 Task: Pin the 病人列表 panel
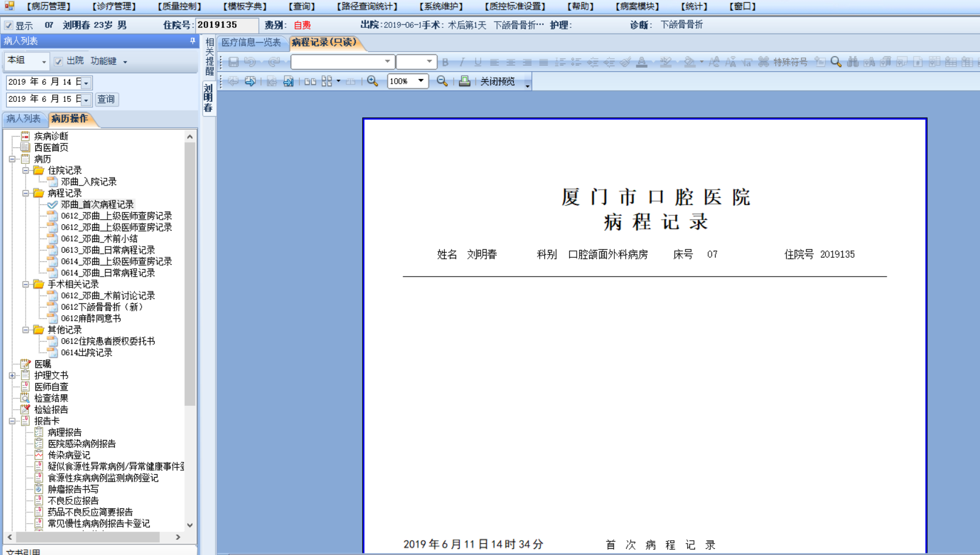(192, 41)
